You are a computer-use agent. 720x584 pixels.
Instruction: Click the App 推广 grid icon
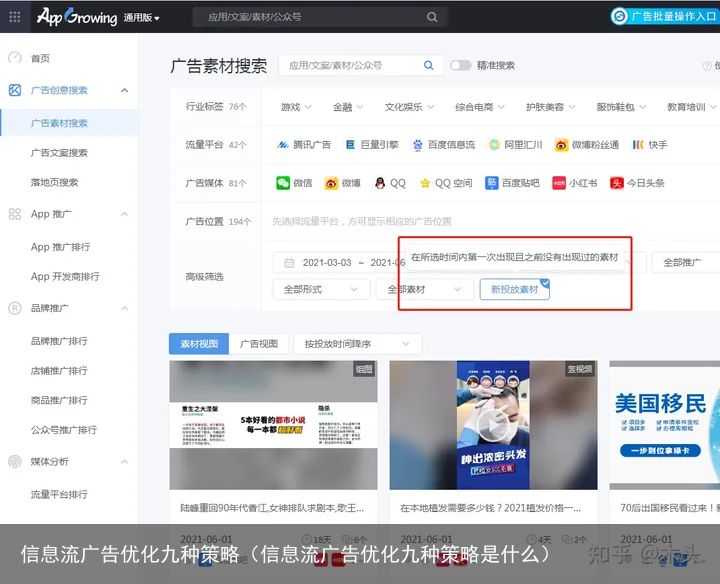coord(15,214)
